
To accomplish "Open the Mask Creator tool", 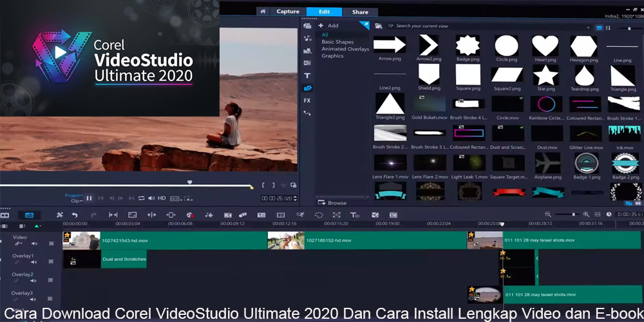I will pos(319,215).
